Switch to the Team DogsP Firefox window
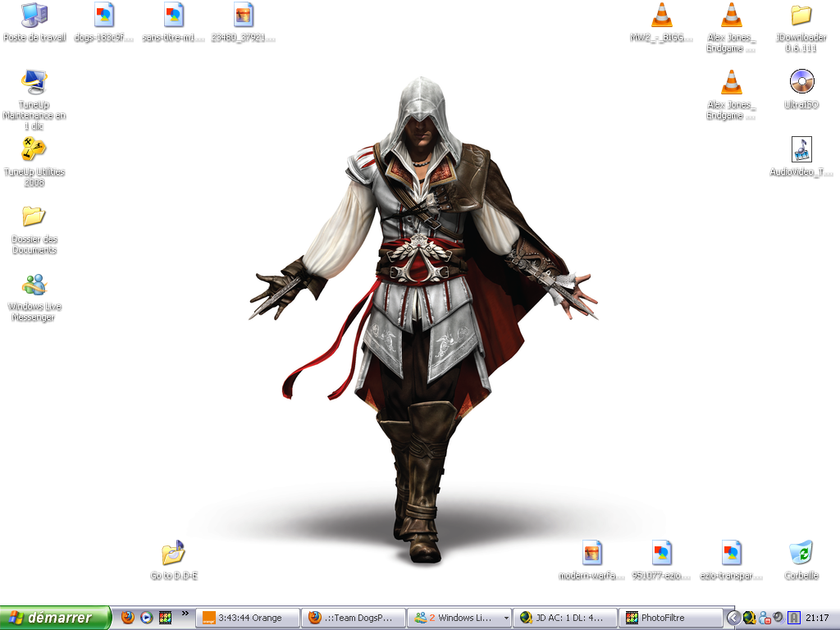 pos(353,618)
